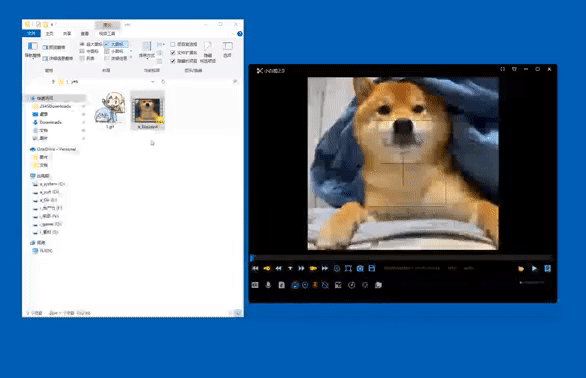Click the music note file icon in player
586x378 pixels.
pyautogui.click(x=281, y=285)
